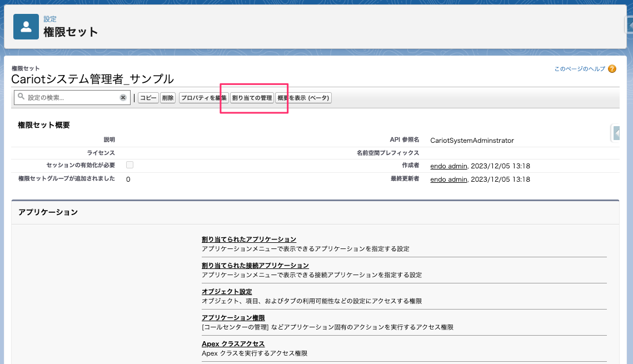Select the API name value CariotSystemAdminstrator
The height and width of the screenshot is (364, 633).
tap(472, 141)
